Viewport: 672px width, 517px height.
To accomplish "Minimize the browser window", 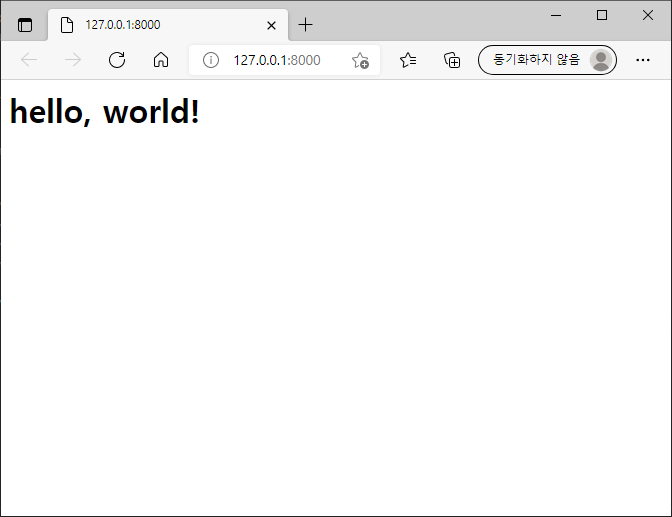I will pyautogui.click(x=556, y=15).
